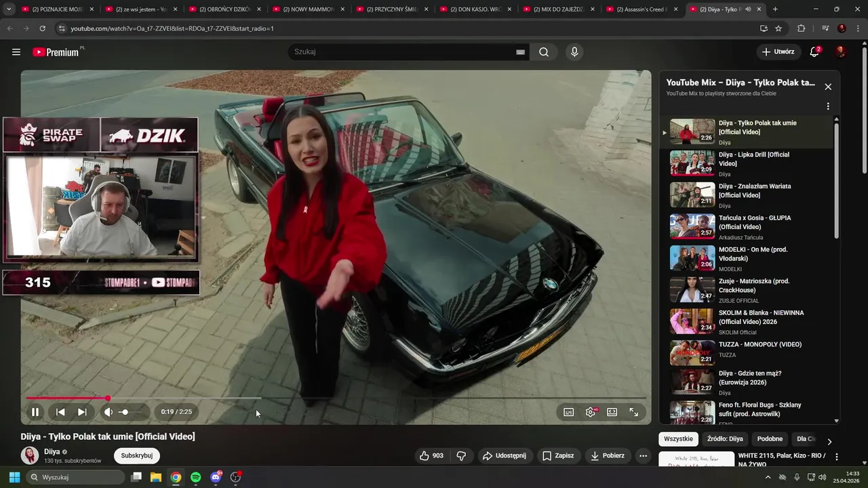Screen dimensions: 868x488
Task: Open YouTube account avatar menu
Action: pos(841,52)
